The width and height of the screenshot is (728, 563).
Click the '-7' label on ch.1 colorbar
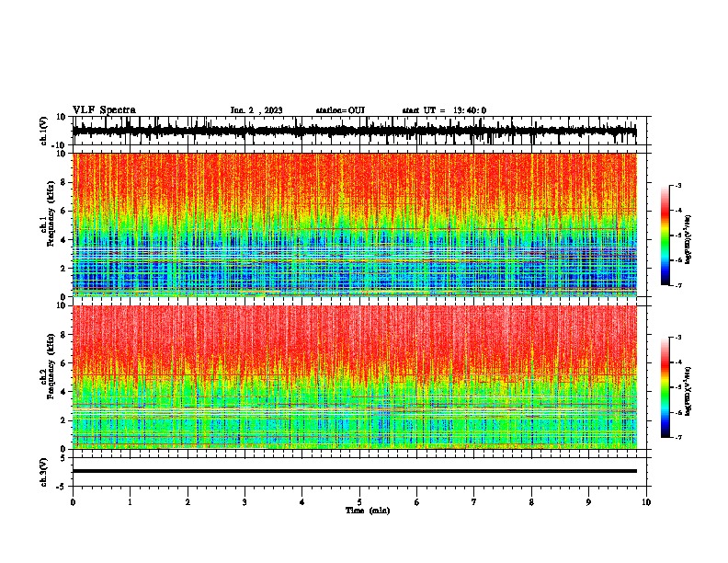click(677, 285)
